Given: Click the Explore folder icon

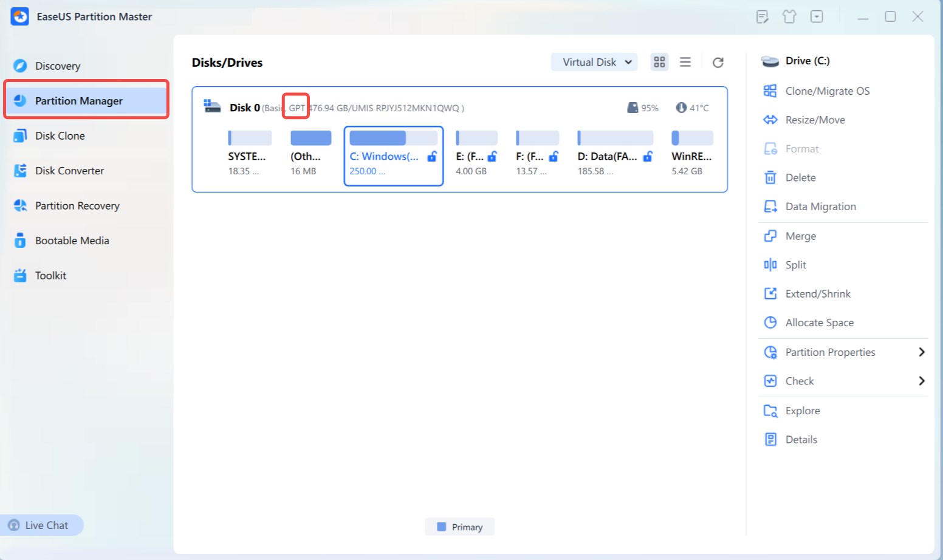Looking at the screenshot, I should 770,411.
